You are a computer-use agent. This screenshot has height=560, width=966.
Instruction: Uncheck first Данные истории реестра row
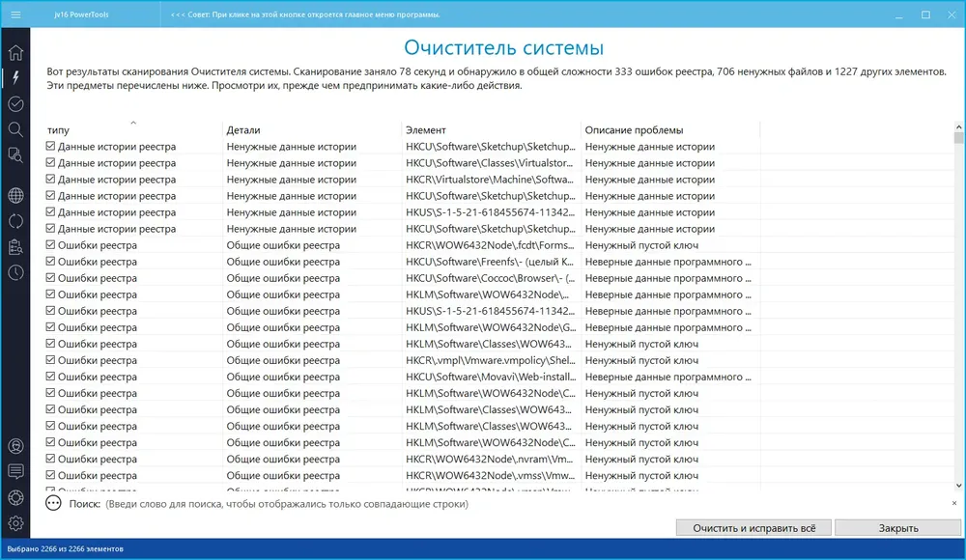point(50,146)
